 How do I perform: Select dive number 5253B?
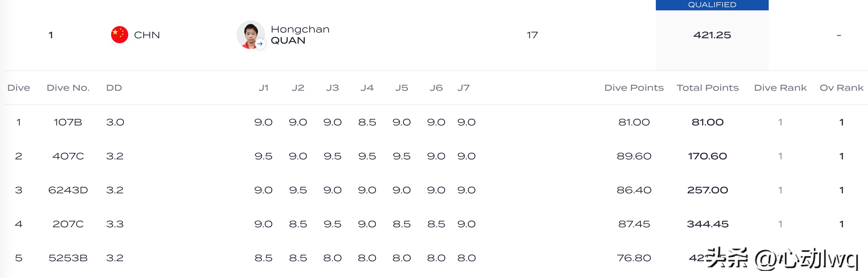(68, 258)
